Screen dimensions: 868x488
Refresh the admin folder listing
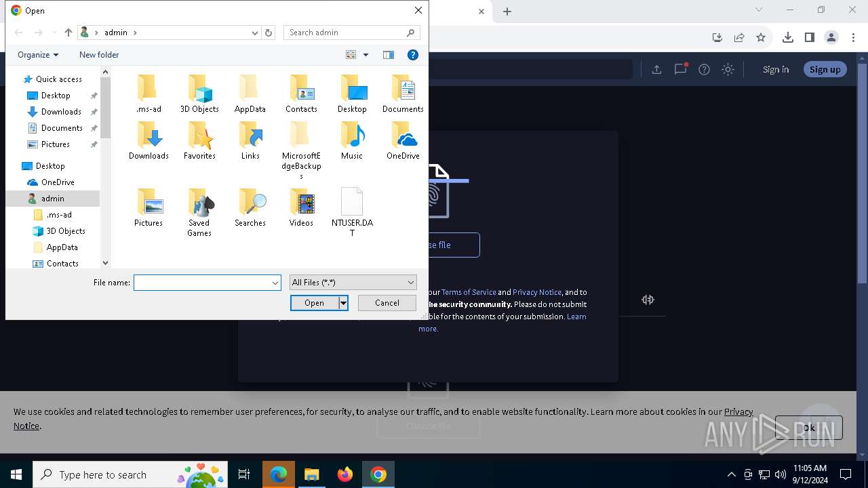click(x=269, y=33)
